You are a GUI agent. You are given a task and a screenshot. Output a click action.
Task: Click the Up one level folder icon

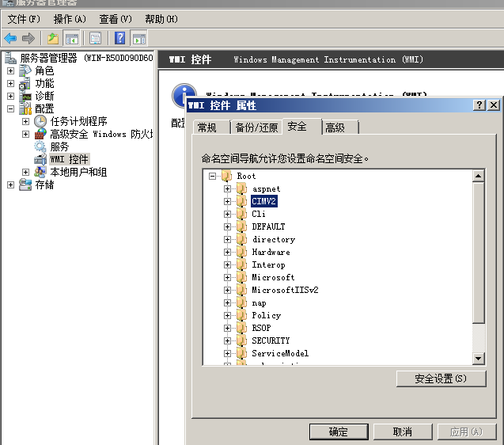53,38
